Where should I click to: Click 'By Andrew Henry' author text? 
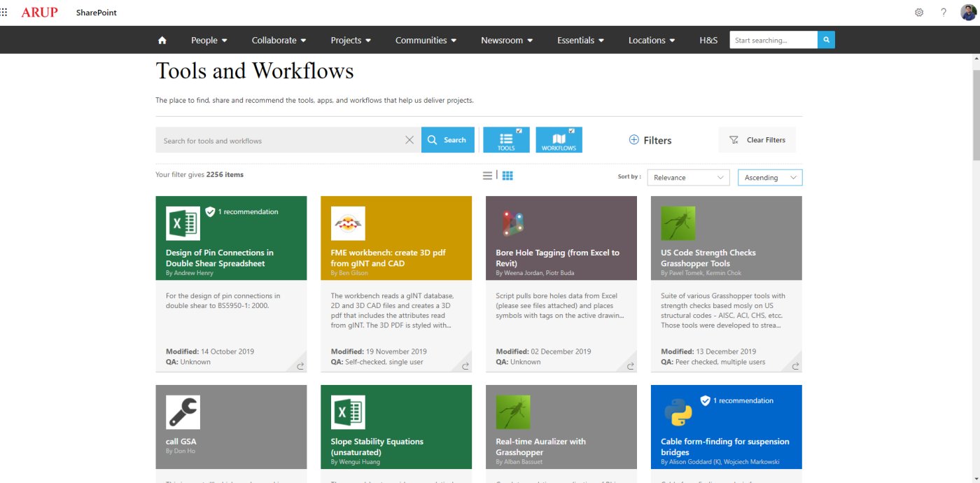190,273
